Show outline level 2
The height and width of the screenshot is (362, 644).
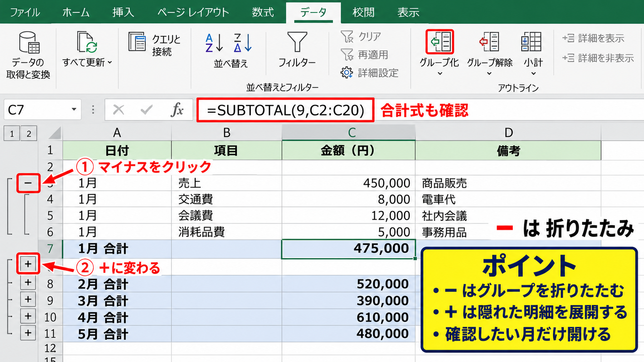coord(29,133)
